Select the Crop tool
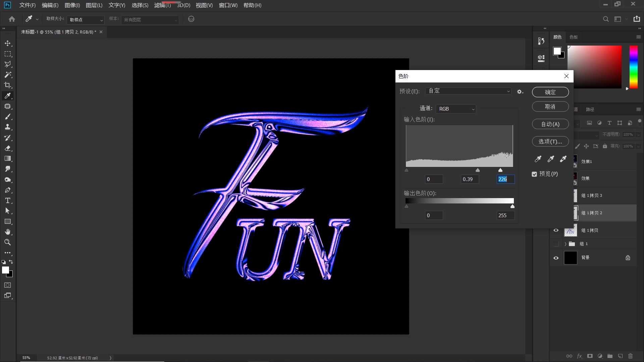Viewport: 644px width, 362px height. pos(8,85)
